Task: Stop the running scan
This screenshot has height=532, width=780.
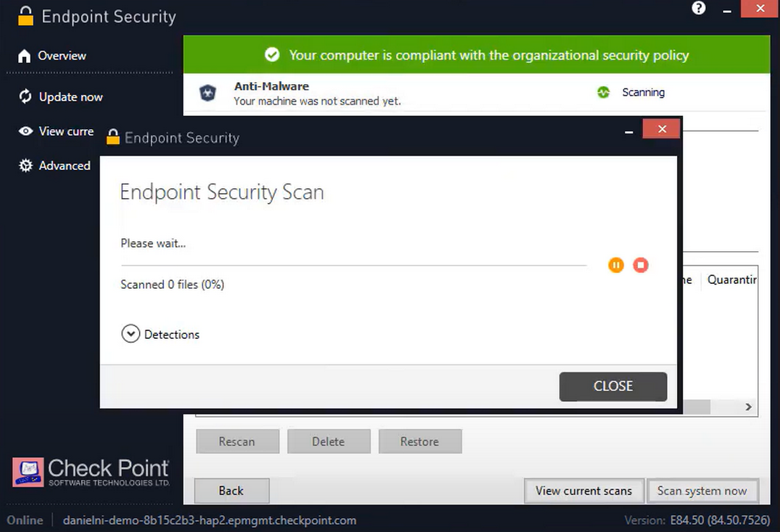Action: [640, 264]
